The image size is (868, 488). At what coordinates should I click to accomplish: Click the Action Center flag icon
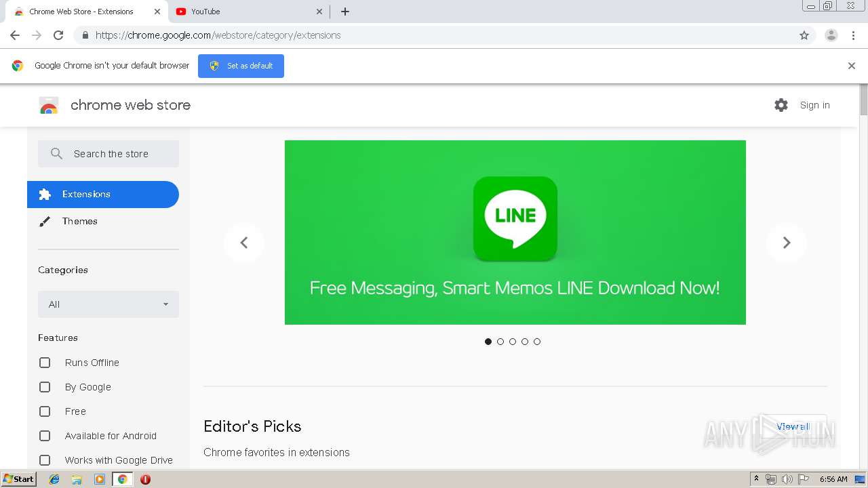(804, 479)
